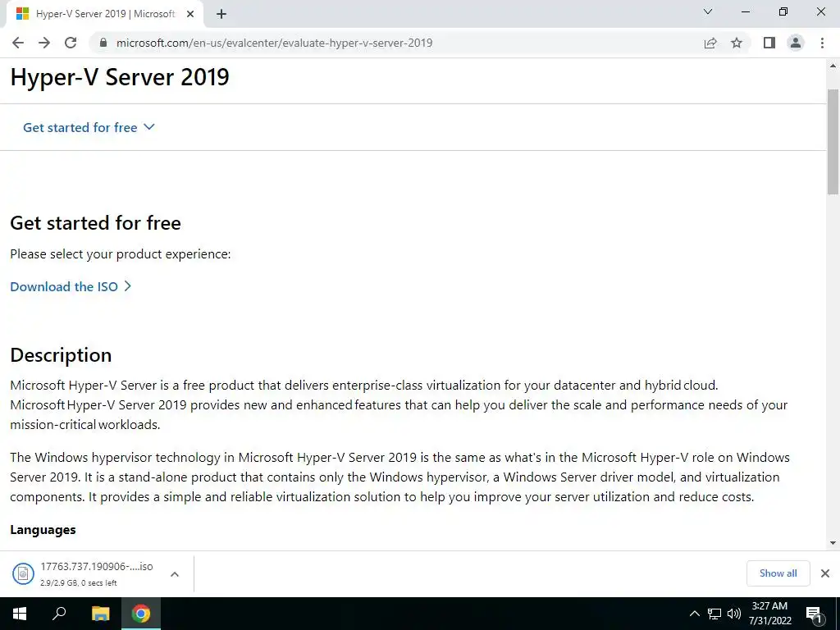The height and width of the screenshot is (630, 840).
Task: Click the scrollbar up arrow
Action: coord(833,66)
